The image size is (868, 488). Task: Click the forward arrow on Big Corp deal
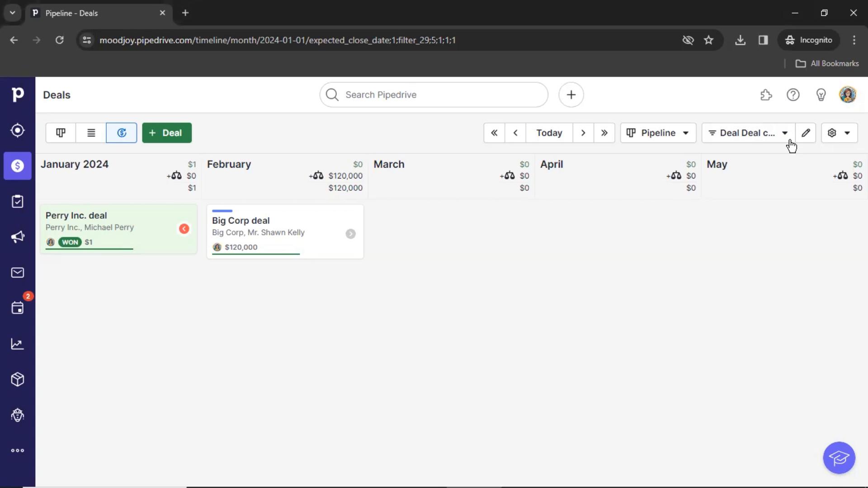pos(350,232)
